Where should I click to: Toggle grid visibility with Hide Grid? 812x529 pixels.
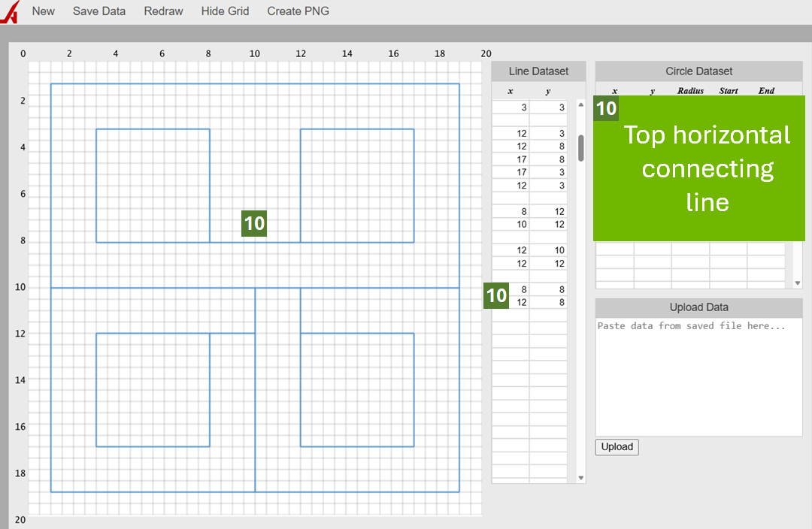(x=225, y=11)
